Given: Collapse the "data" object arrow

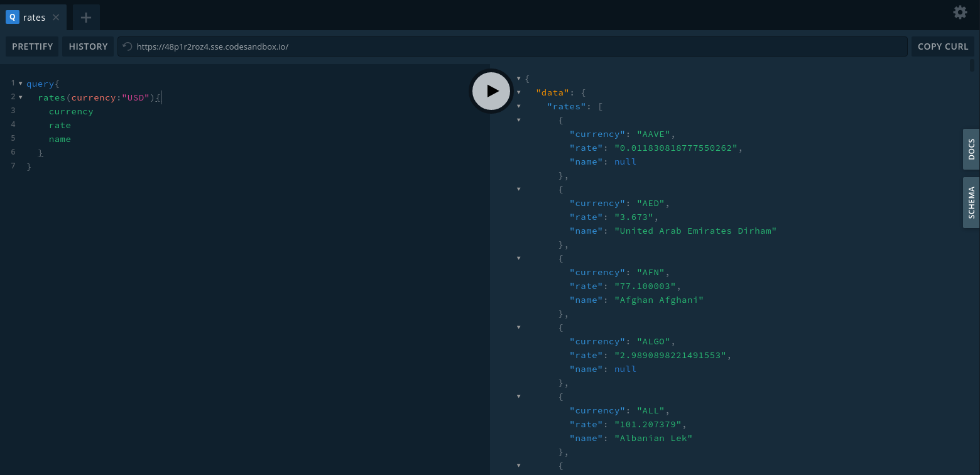Looking at the screenshot, I should [518, 92].
